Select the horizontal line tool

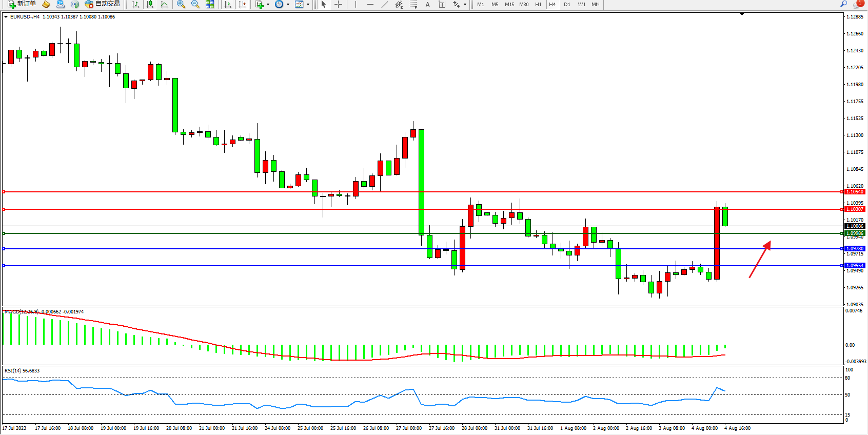[370, 4]
